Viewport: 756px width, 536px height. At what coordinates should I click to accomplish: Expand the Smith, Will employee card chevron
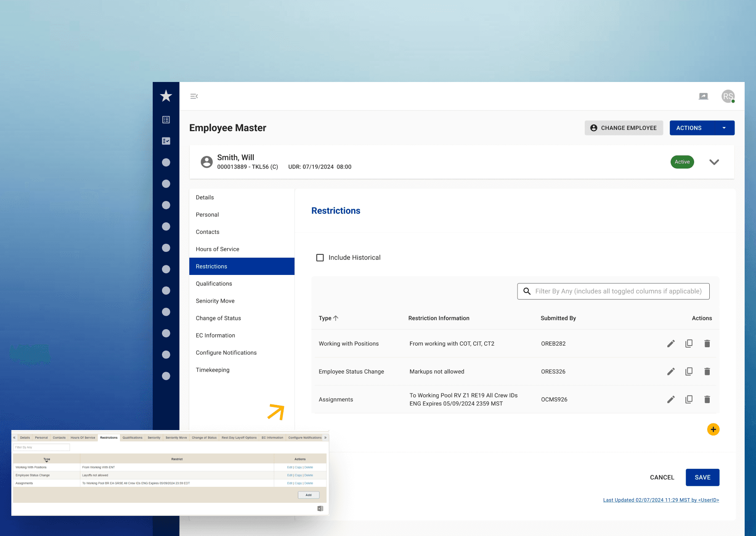pyautogui.click(x=714, y=162)
